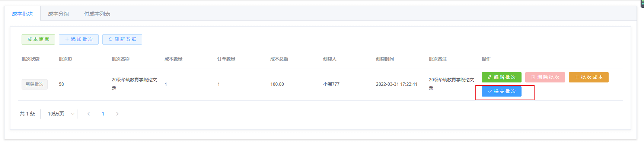Click the checkmark icon on 提交批次
The height and width of the screenshot is (156, 644).
pos(490,91)
